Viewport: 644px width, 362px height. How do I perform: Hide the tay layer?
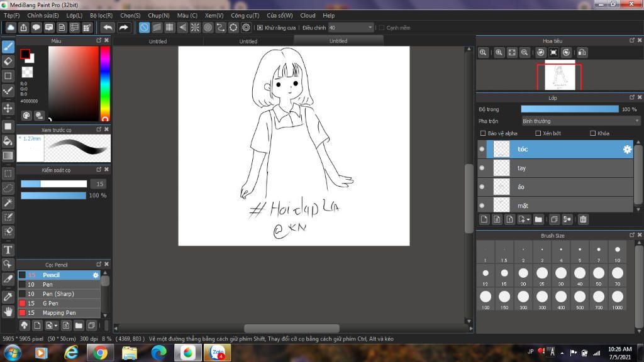click(482, 168)
